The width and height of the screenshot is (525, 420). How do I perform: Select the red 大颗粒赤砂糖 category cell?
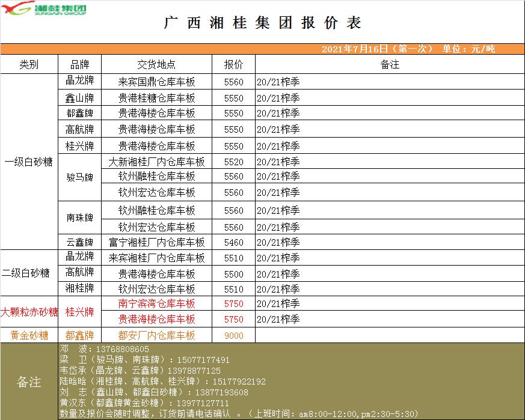pyautogui.click(x=29, y=312)
